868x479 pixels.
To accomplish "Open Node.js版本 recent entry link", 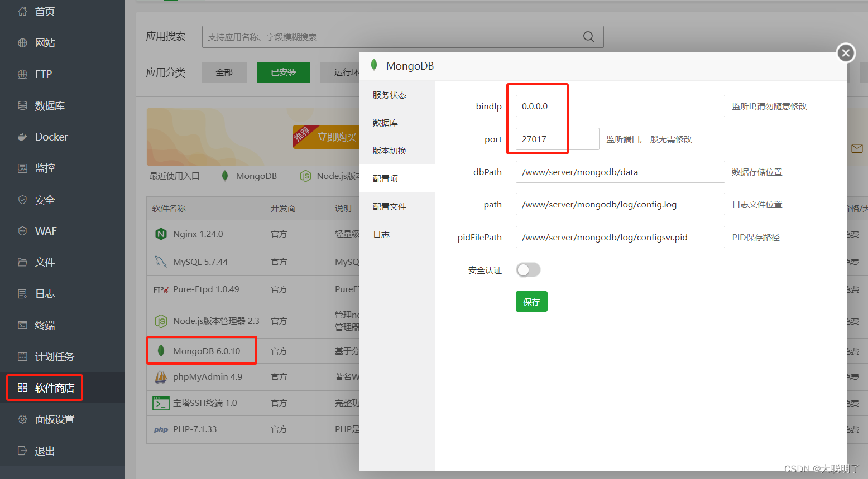I will pyautogui.click(x=330, y=176).
